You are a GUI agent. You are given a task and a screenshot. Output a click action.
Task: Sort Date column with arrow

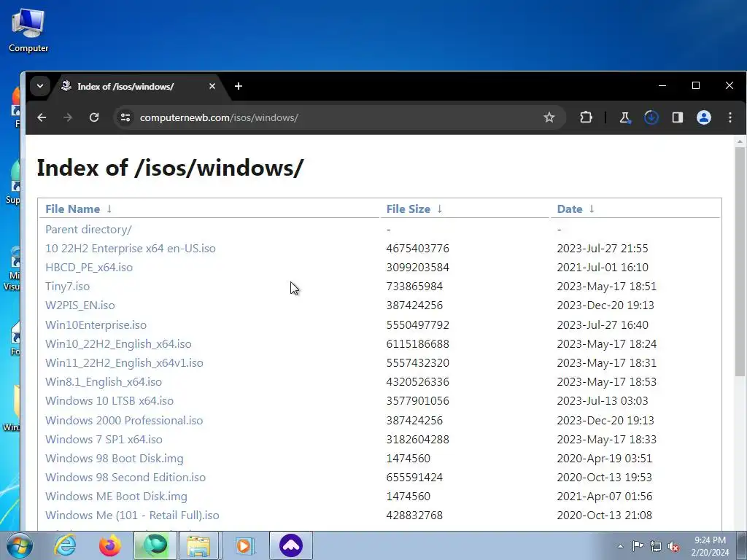592,209
